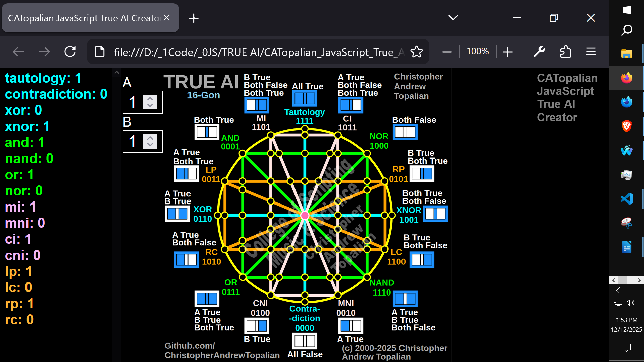Increase page zoom with the plus control
644x362 pixels.
(x=507, y=52)
